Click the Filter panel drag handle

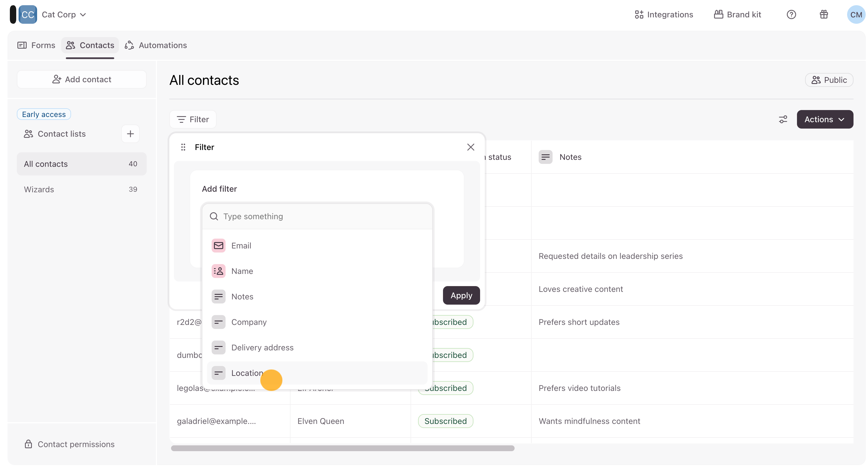click(x=183, y=147)
